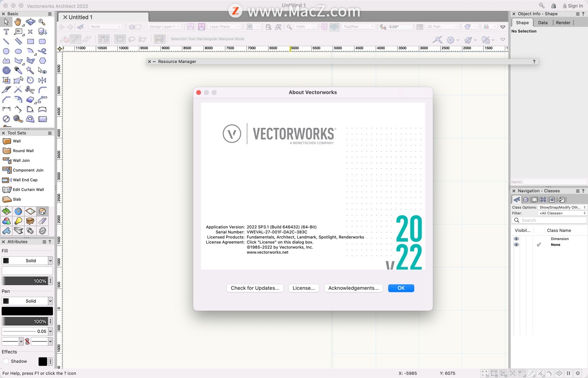Switch to the Data tab
The height and width of the screenshot is (378, 588).
[x=543, y=23]
